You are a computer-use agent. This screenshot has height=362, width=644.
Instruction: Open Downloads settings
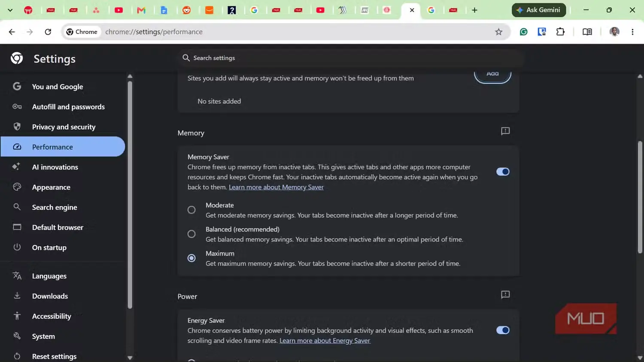point(63,296)
